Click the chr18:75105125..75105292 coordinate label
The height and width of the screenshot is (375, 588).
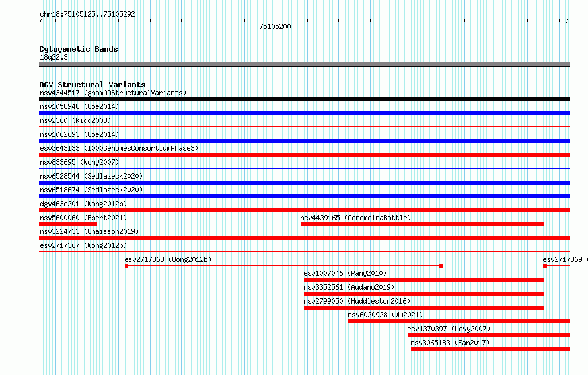(x=87, y=14)
